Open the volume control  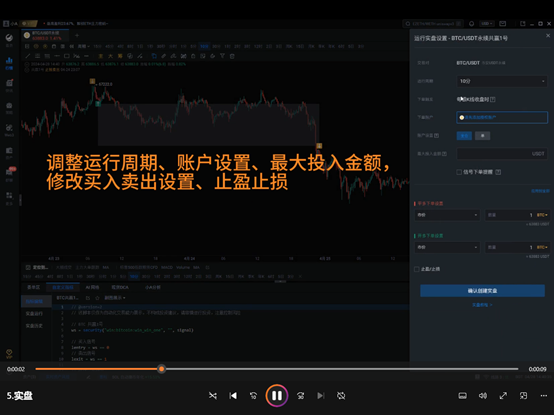pos(483,396)
